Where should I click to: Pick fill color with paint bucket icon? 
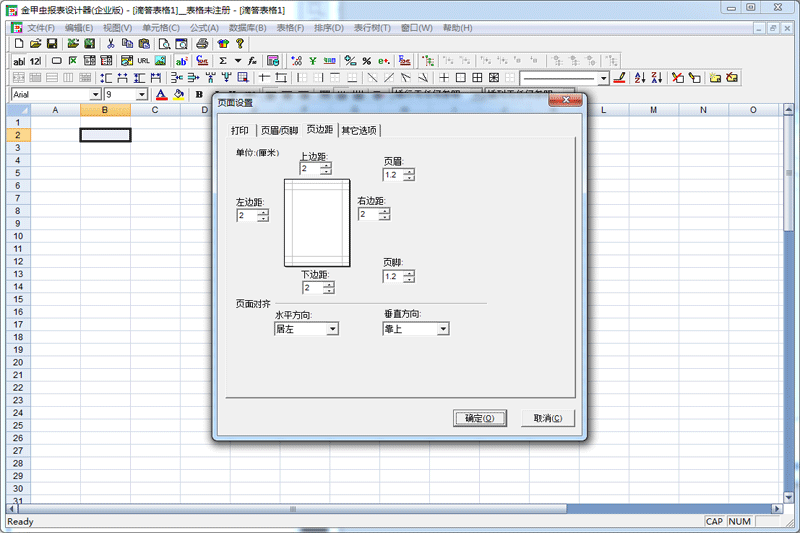[x=179, y=94]
